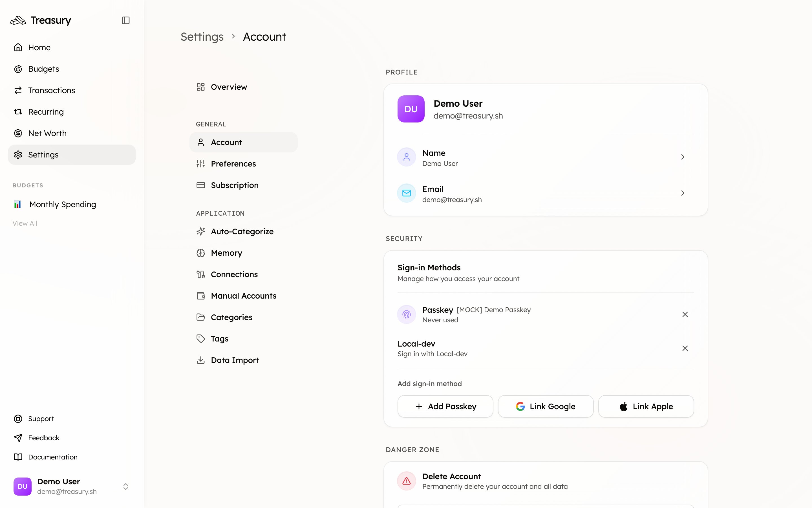The image size is (812, 508).
Task: Remove the Demo Passkey sign-in method
Action: [685, 314]
